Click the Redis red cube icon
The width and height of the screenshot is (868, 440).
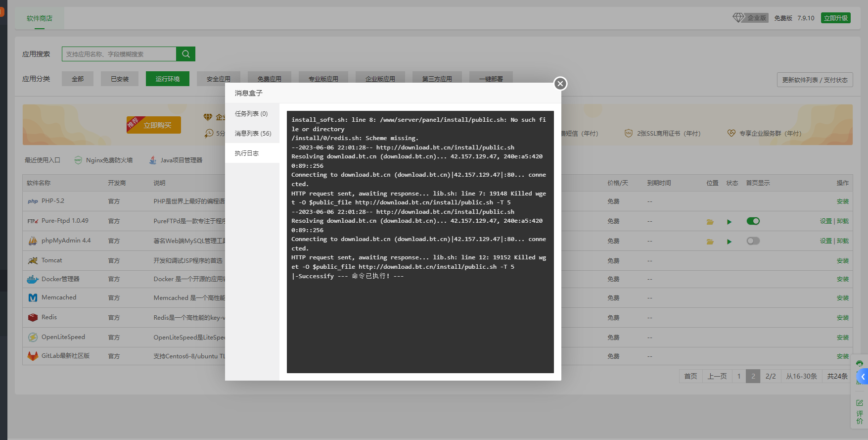(33, 317)
